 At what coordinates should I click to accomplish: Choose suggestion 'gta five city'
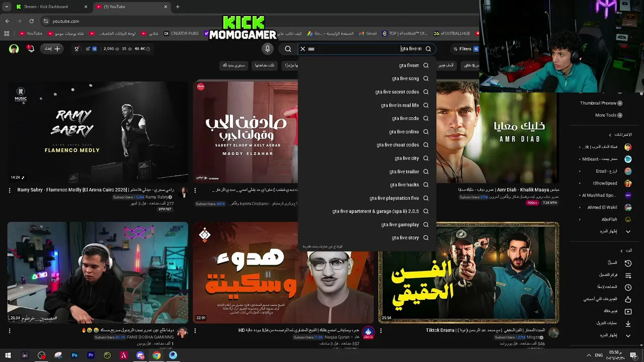(366, 158)
